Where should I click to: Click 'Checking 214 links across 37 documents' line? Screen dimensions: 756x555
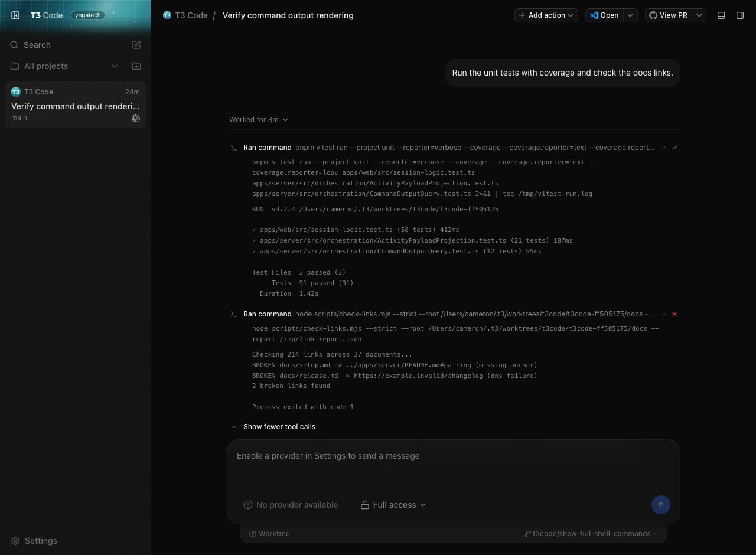point(332,354)
